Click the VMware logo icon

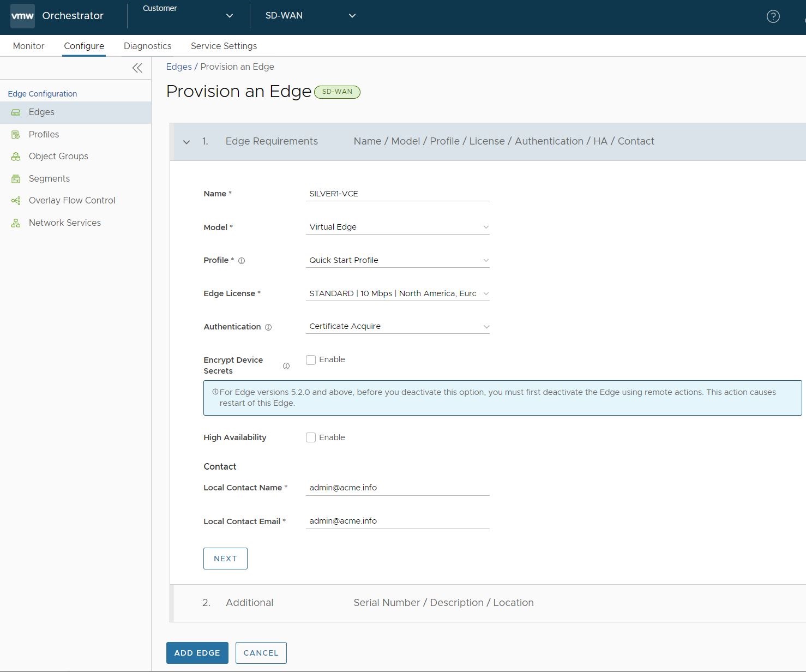[22, 16]
